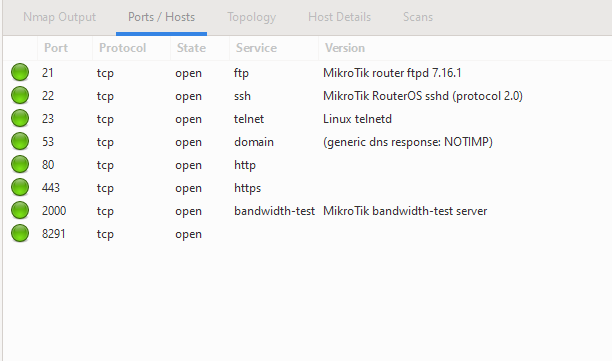Sort by the Port column header
Viewport: 612px width, 361px height.
(x=65, y=48)
